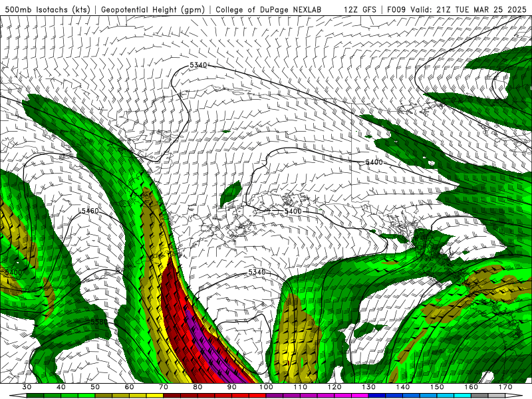Viewport: 532px width, 399px height.
Task: Click the legend value 110
Action: click(x=301, y=387)
